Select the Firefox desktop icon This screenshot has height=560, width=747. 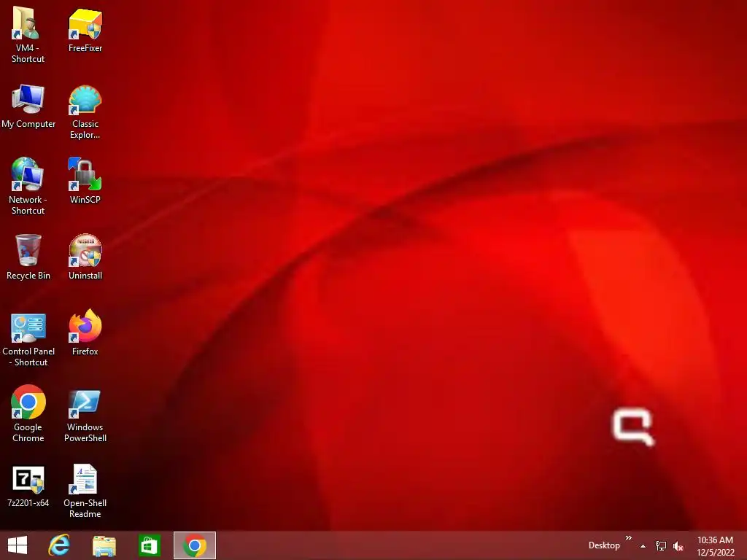point(85,326)
